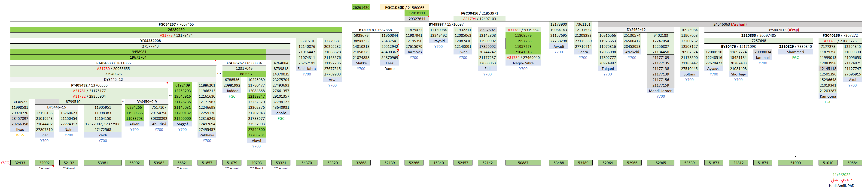The height and width of the screenshot is (192, 868).
Task: Click the red YSEQ row label
Action: [5, 163]
